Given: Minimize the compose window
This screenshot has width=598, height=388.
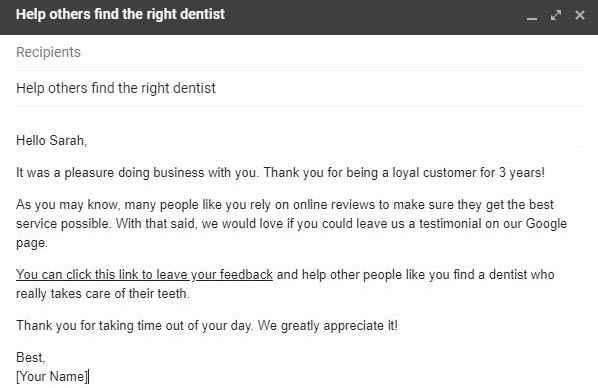Looking at the screenshot, I should pos(532,16).
